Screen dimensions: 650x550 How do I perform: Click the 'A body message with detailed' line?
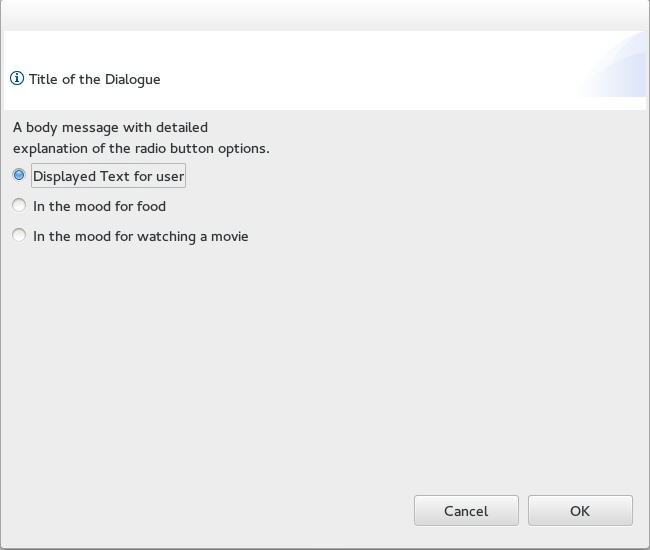[x=110, y=127]
